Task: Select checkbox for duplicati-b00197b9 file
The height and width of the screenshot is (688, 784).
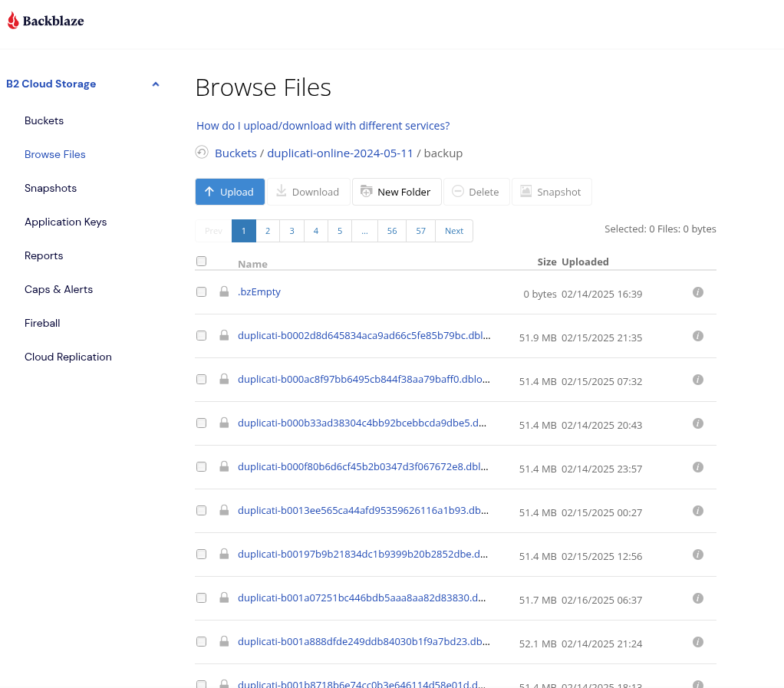Action: [x=202, y=555]
